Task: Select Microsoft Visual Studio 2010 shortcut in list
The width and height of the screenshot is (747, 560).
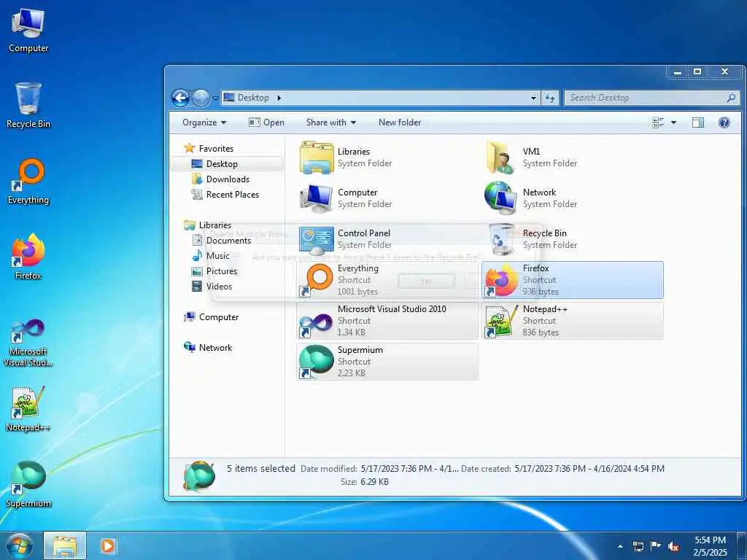Action: tap(387, 321)
